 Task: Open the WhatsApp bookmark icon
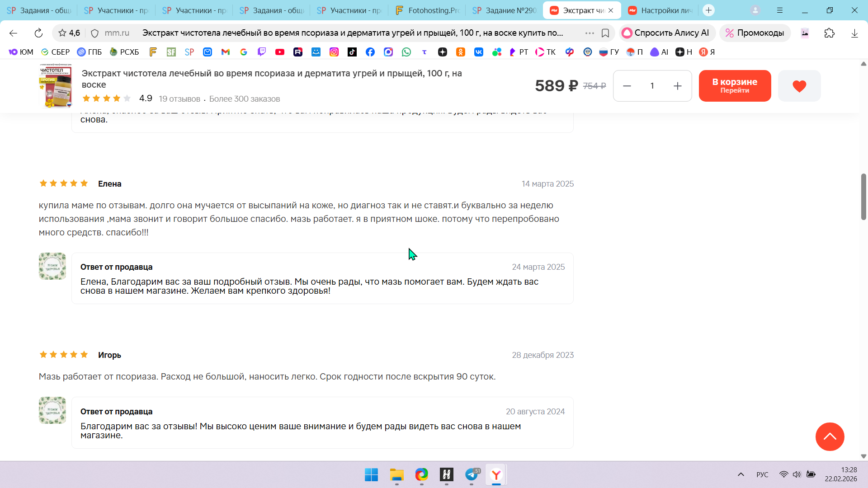tap(406, 52)
